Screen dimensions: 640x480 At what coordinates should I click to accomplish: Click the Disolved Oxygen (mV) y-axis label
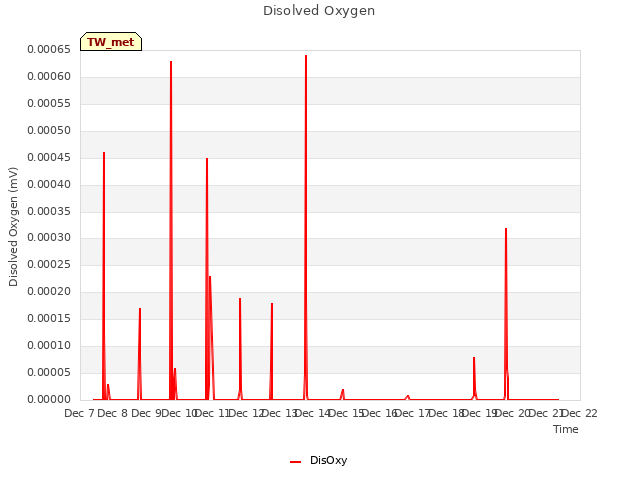pyautogui.click(x=13, y=227)
